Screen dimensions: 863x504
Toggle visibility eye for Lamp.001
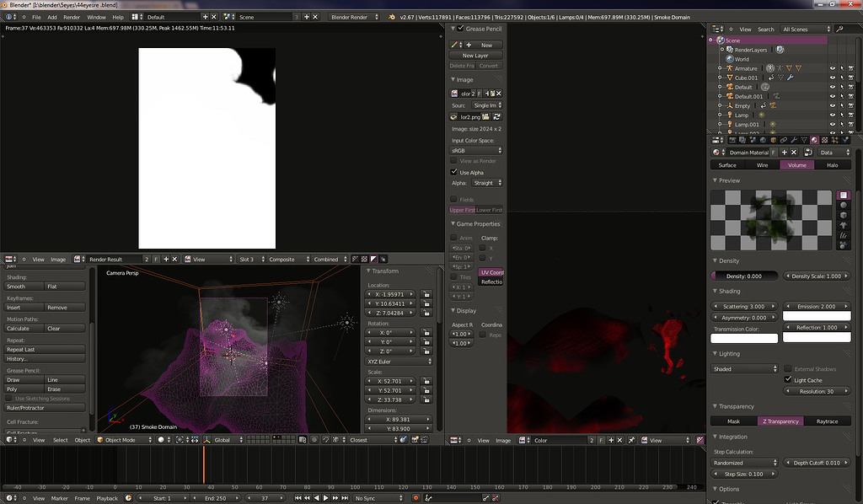(x=832, y=125)
